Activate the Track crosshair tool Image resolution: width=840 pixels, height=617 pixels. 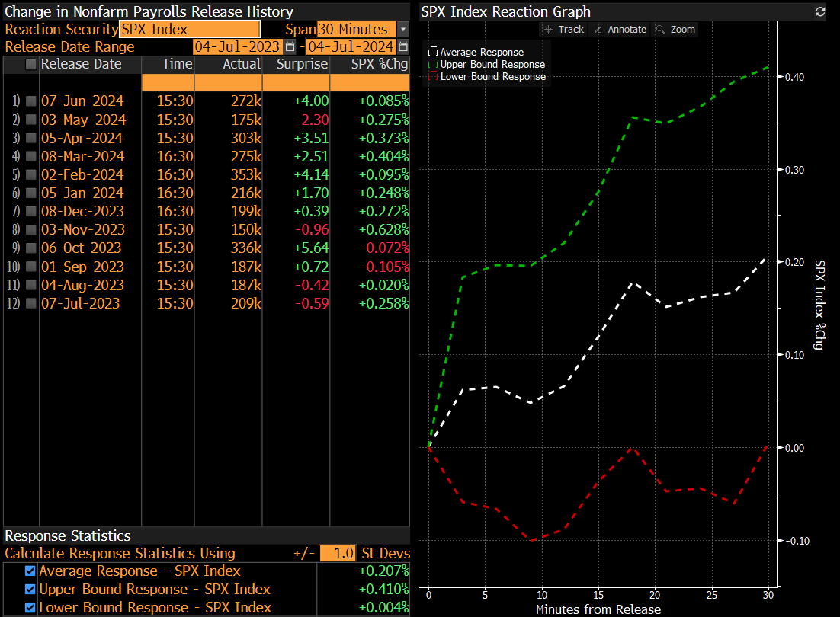(x=564, y=30)
